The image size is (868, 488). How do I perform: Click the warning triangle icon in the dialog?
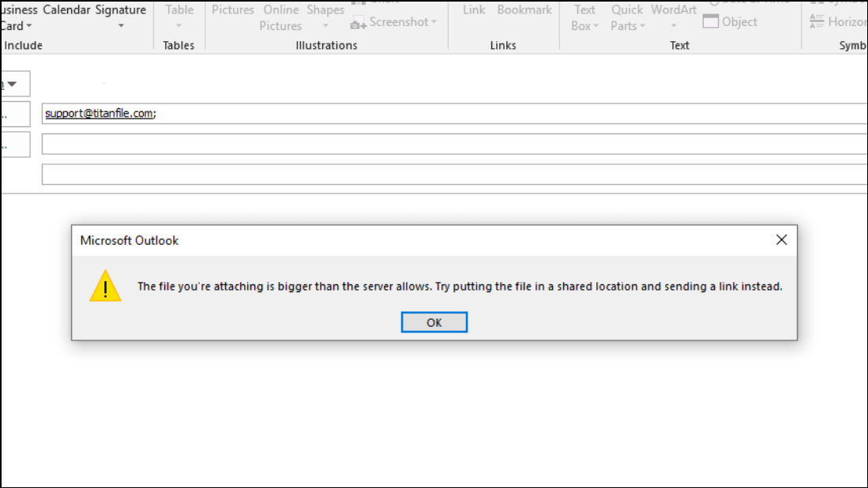click(x=105, y=286)
